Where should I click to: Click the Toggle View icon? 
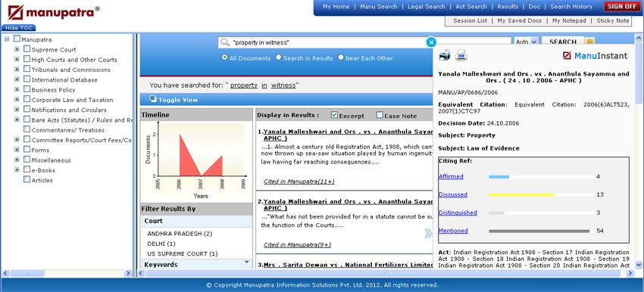coord(153,99)
